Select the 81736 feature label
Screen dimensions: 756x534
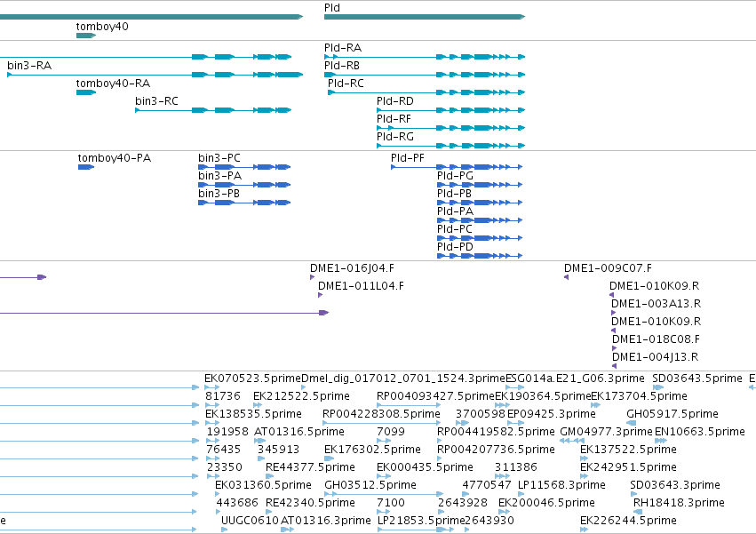coord(223,396)
